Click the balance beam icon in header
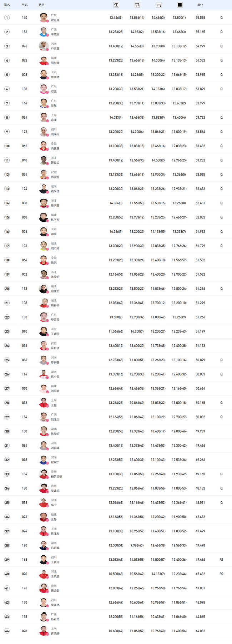The image size is (232, 644). [158, 5]
